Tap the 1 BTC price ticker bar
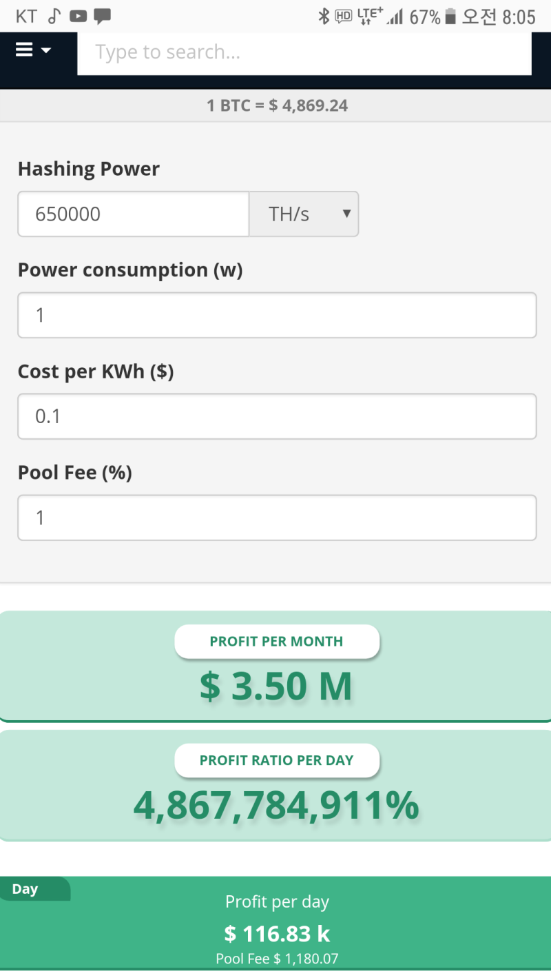 [x=277, y=106]
